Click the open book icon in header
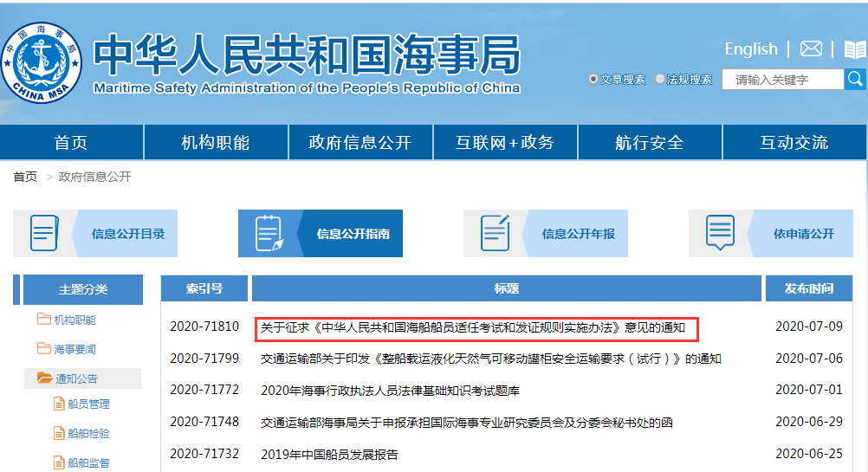 [x=854, y=49]
